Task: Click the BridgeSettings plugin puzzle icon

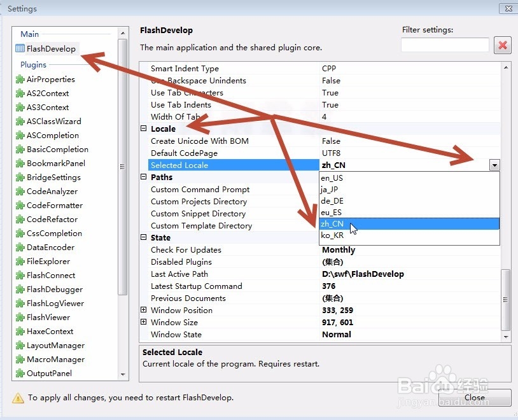Action: (x=20, y=178)
